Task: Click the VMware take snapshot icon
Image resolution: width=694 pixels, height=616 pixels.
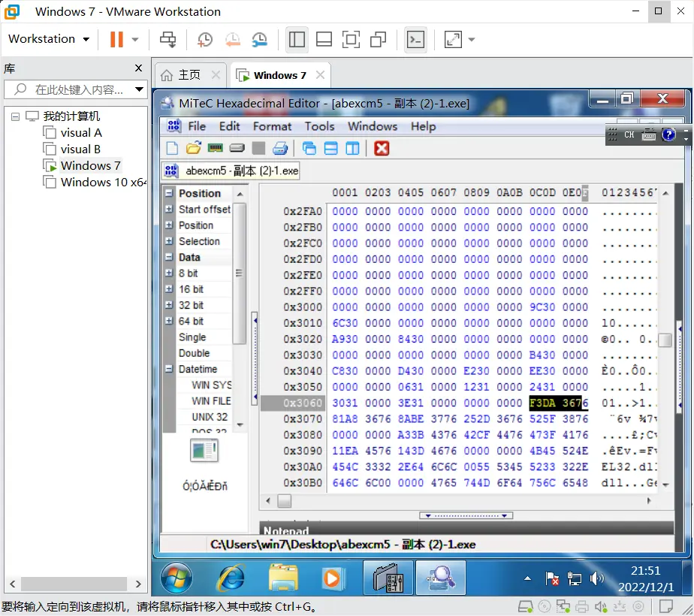Action: coord(205,40)
